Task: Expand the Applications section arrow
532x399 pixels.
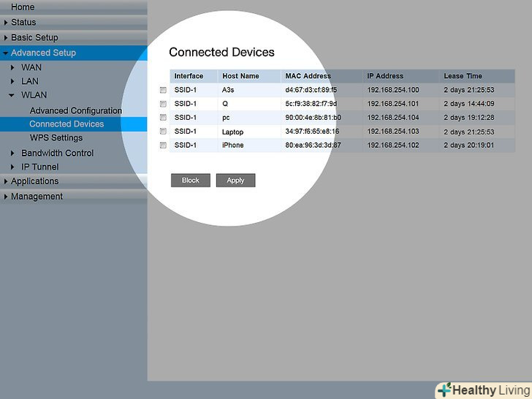Action: pyautogui.click(x=6, y=181)
